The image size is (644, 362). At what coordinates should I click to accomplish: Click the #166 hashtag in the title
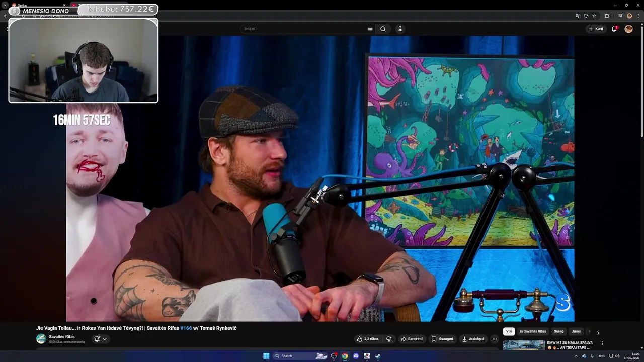tap(186, 328)
